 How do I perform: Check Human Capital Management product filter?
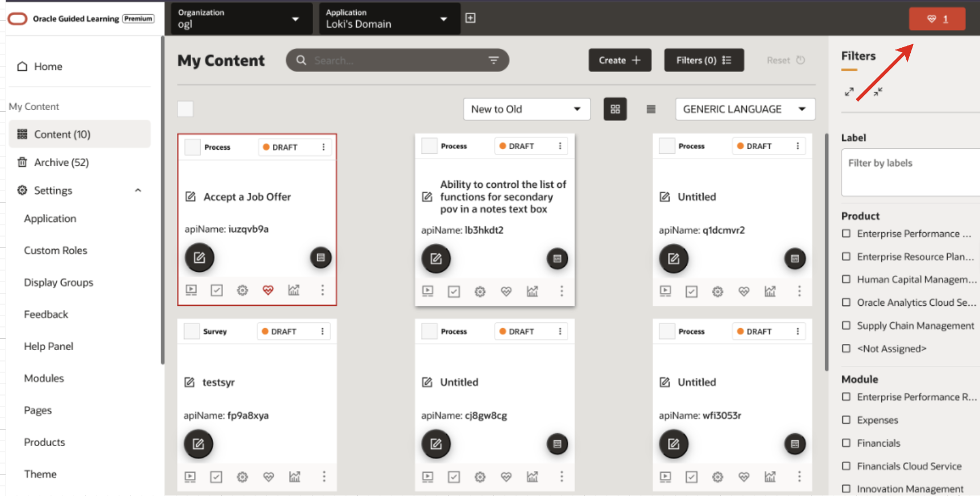point(846,279)
